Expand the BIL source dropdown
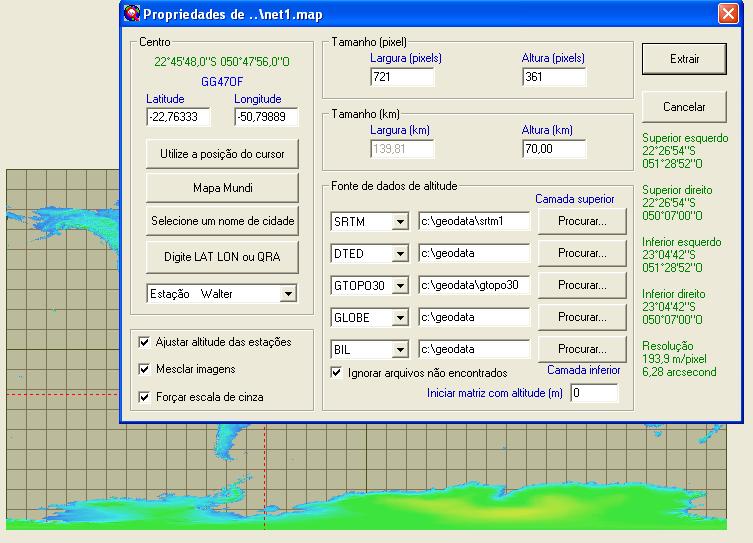The height and width of the screenshot is (543, 753). click(x=400, y=350)
